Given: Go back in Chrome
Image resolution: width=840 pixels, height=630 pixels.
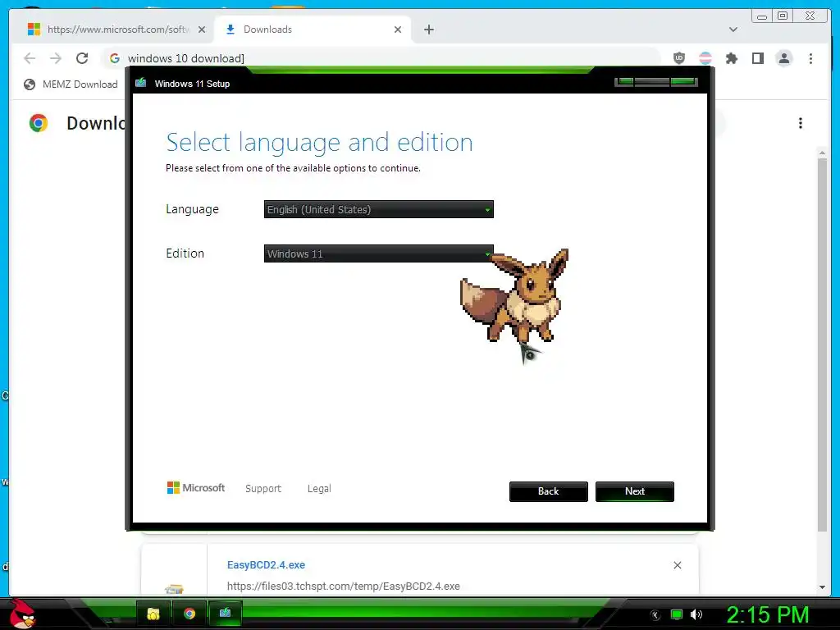Looking at the screenshot, I should (x=30, y=58).
